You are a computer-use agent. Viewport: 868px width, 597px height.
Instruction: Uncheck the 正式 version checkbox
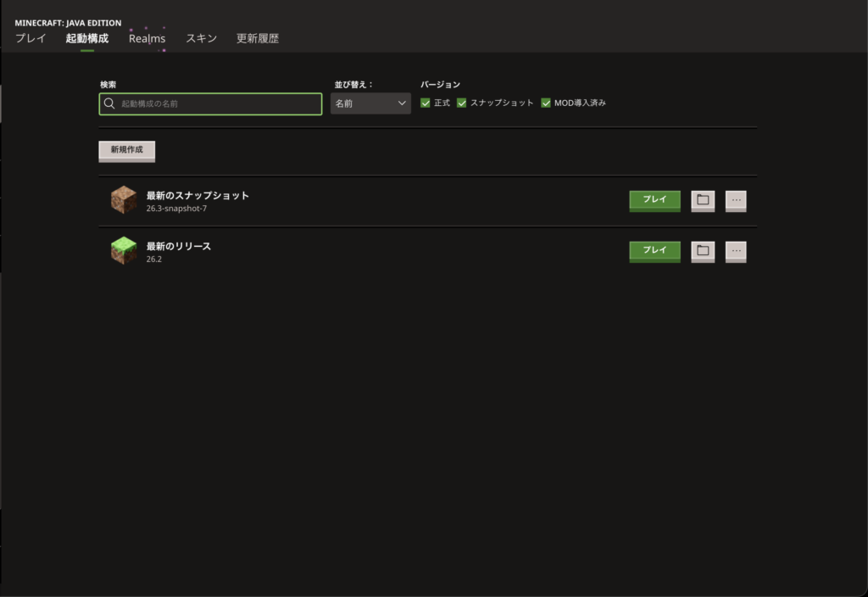426,103
